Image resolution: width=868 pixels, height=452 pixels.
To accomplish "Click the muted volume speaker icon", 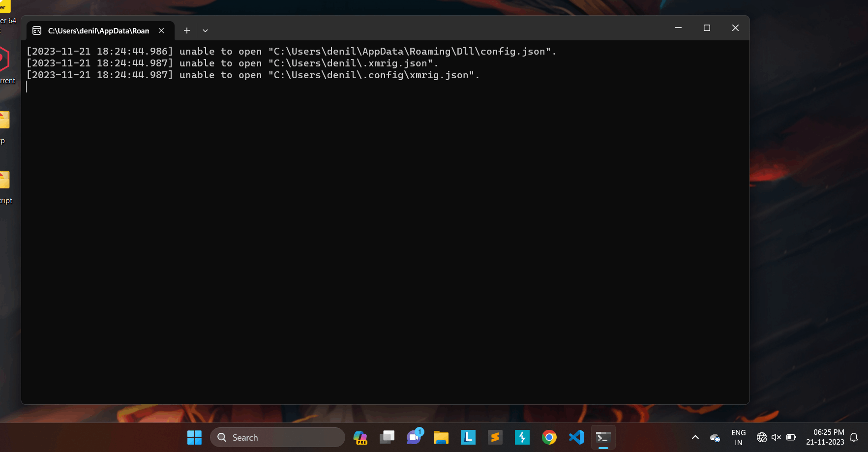I will click(777, 437).
